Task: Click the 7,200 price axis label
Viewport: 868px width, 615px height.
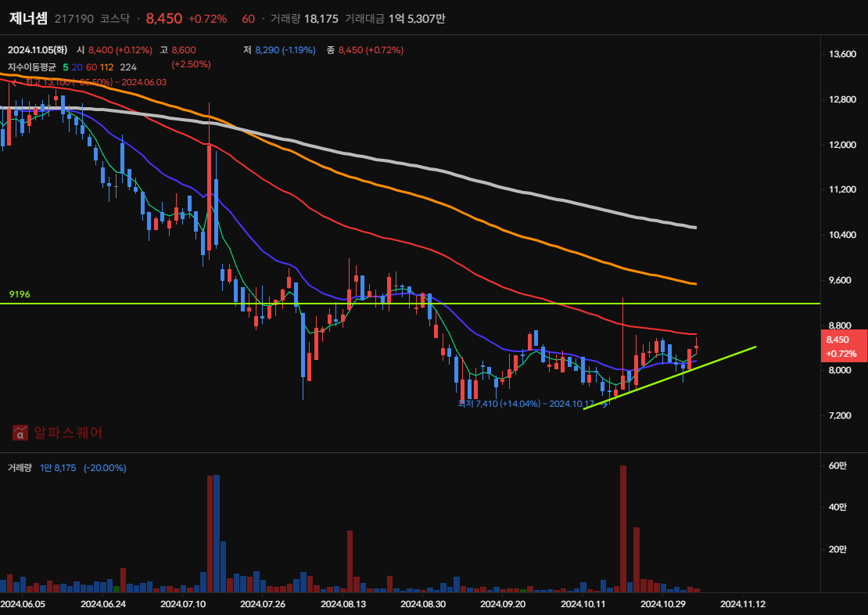Action: tap(840, 415)
